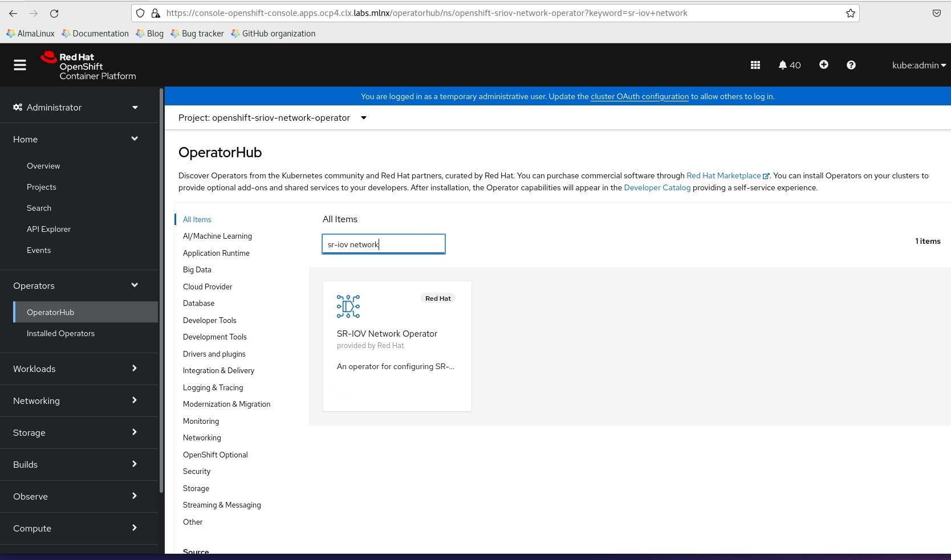
Task: Open the Administrator perspective switcher
Action: 76,107
